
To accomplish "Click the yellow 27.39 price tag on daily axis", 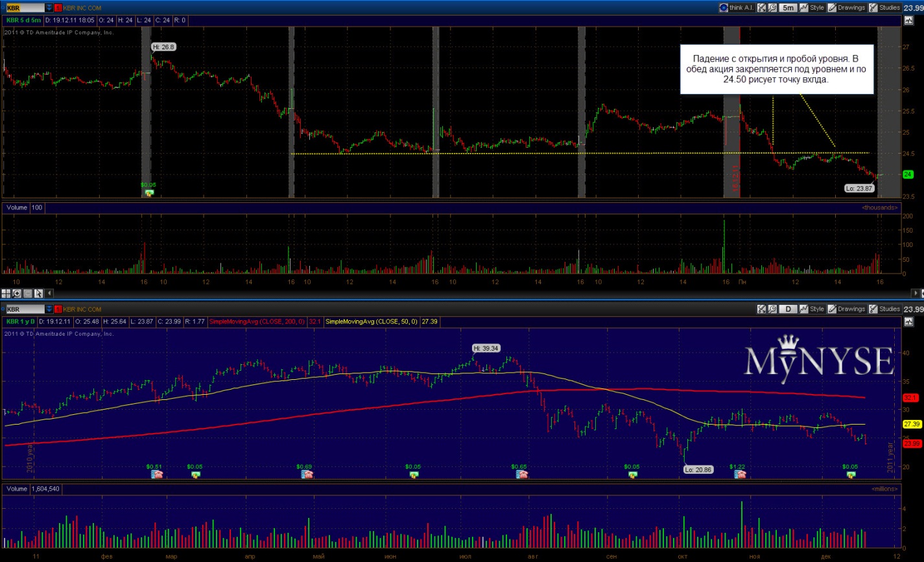I will 912,424.
